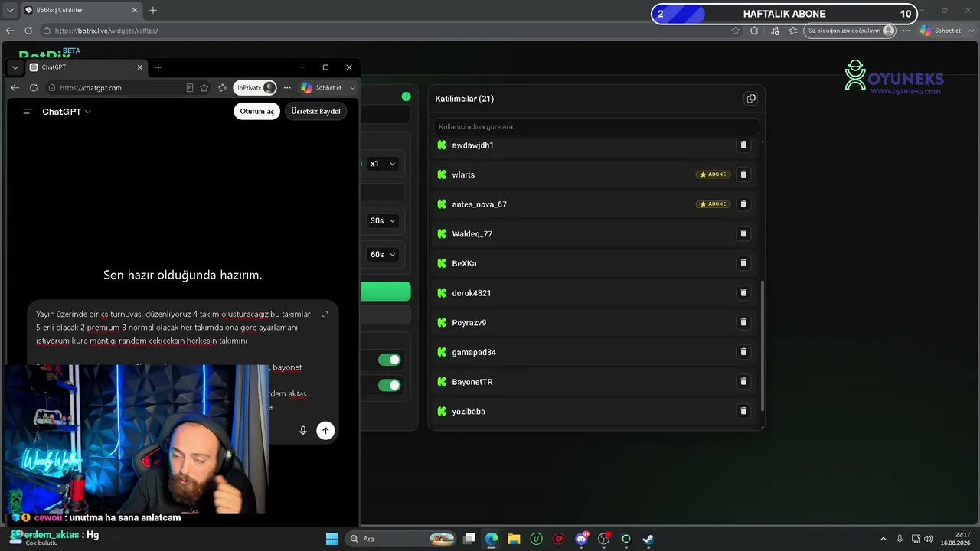Send the ChatGPT message with the arrow button

325,431
